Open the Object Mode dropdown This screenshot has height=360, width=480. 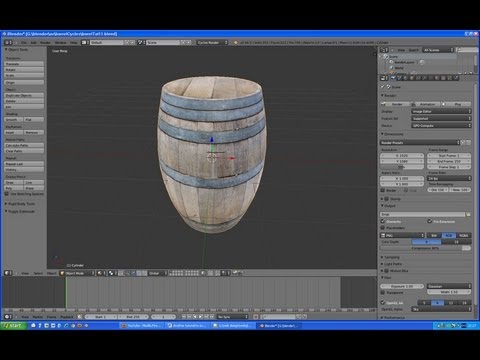pyautogui.click(x=77, y=273)
